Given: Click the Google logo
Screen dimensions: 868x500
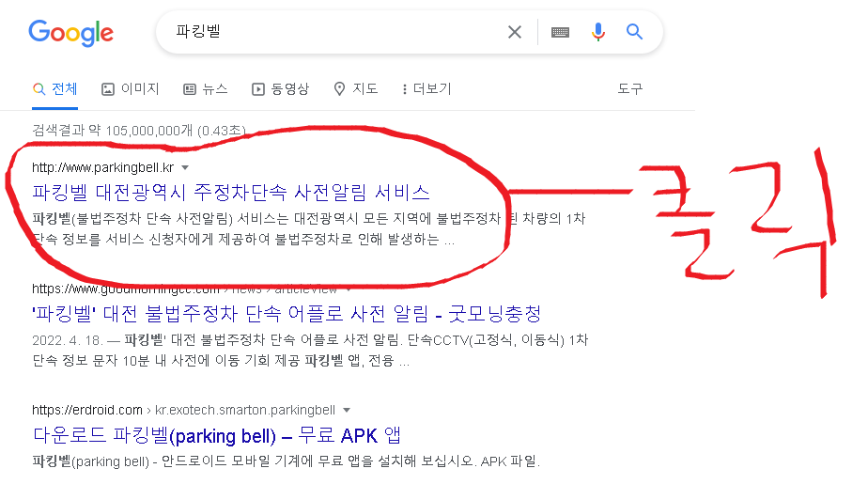Looking at the screenshot, I should coord(70,33).
